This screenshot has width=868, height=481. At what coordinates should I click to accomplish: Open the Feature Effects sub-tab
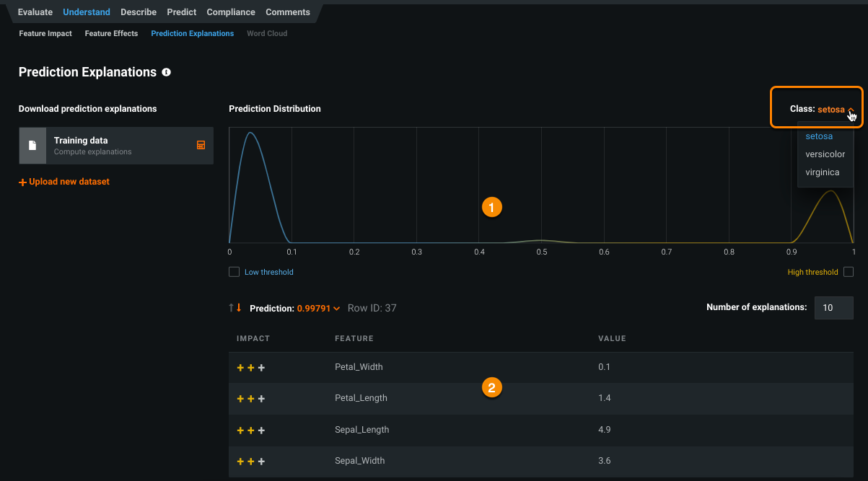111,33
